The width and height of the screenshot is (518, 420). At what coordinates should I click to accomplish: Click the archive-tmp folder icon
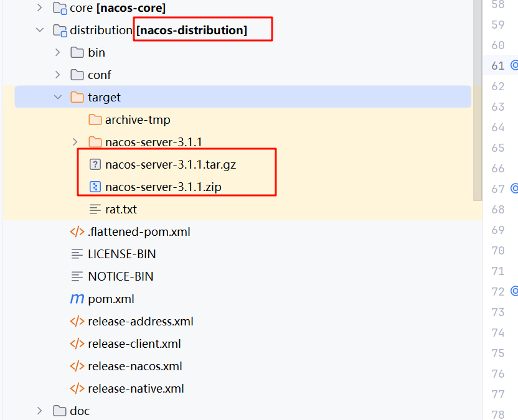coord(95,119)
